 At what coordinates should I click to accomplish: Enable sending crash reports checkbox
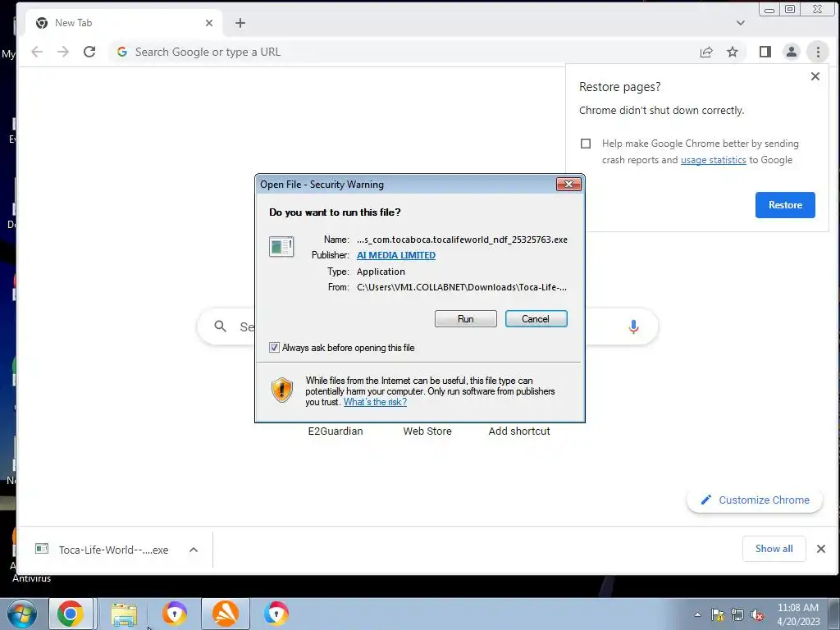click(586, 144)
